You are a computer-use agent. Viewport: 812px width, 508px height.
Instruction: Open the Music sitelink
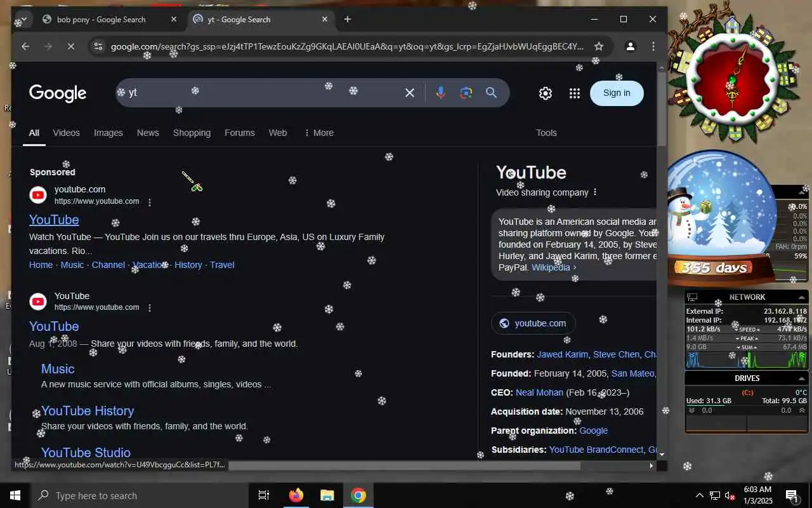(58, 369)
